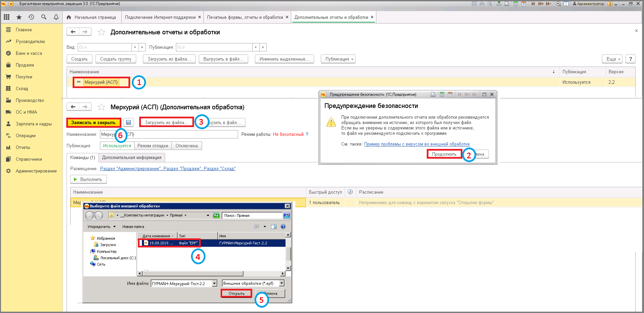This screenshot has height=313, width=644.
Task: Click the help icon in file dialog
Action: 283,227
